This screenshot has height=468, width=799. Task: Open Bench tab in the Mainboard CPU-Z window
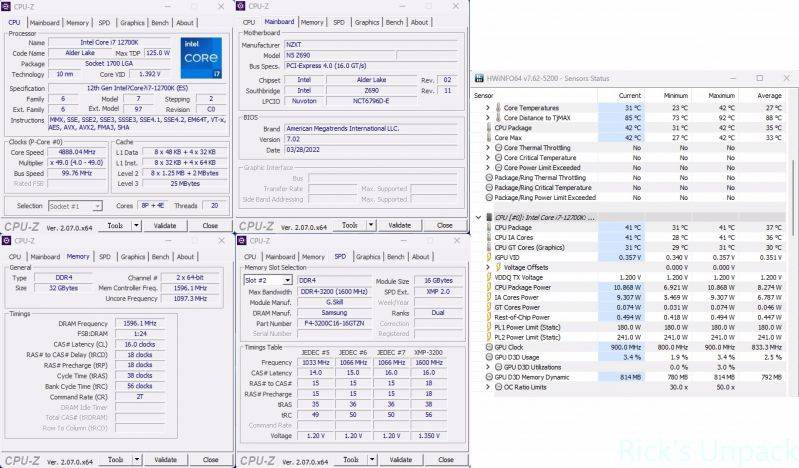pos(394,22)
